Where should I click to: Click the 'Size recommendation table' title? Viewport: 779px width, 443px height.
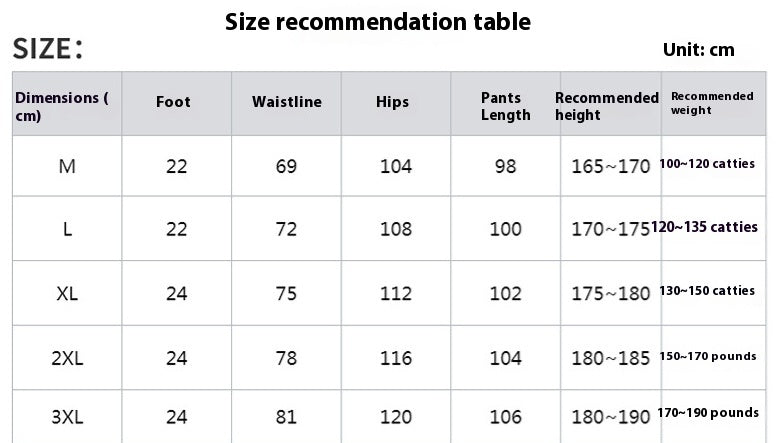coord(377,21)
